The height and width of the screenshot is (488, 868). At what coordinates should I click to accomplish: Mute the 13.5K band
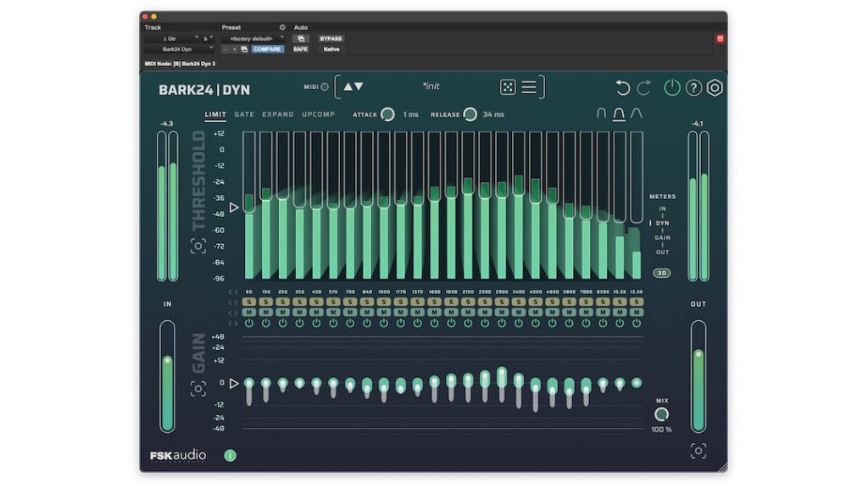[x=637, y=313]
